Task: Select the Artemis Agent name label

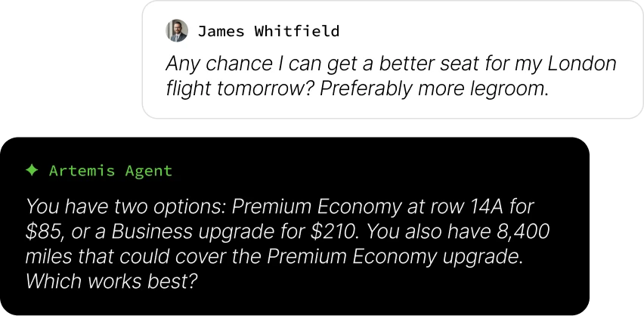Action: (110, 171)
